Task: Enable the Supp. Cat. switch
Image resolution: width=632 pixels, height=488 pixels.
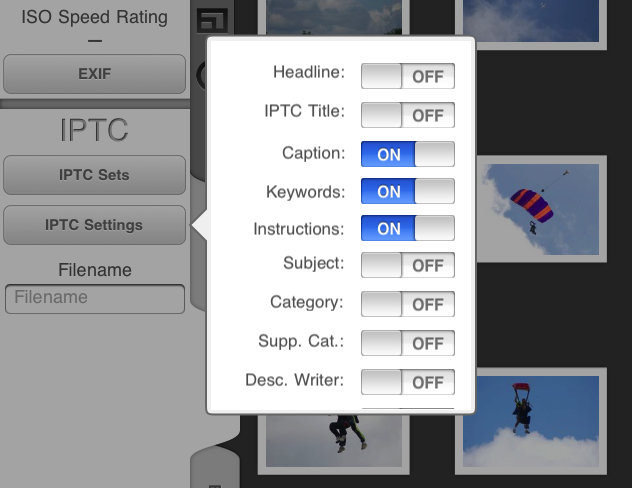Action: [407, 343]
